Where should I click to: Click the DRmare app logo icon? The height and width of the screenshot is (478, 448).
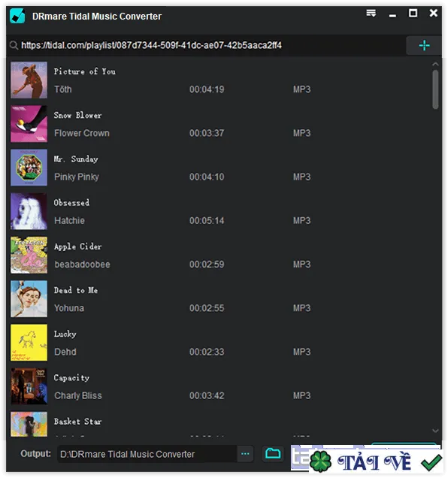(17, 16)
